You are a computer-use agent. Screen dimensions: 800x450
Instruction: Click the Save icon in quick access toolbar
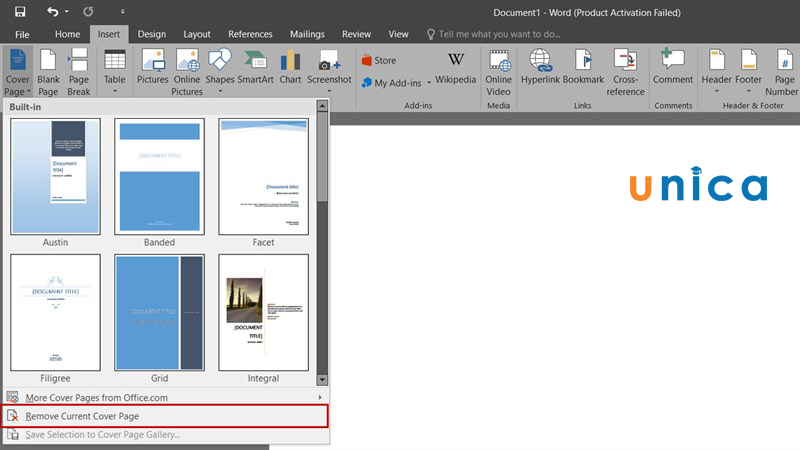tap(20, 11)
